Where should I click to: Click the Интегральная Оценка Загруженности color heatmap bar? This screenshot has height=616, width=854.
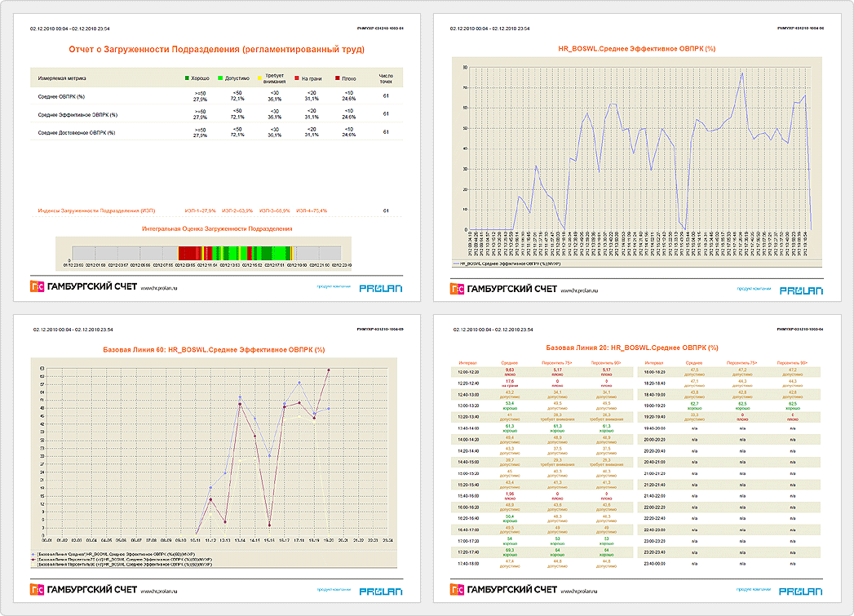201,253
